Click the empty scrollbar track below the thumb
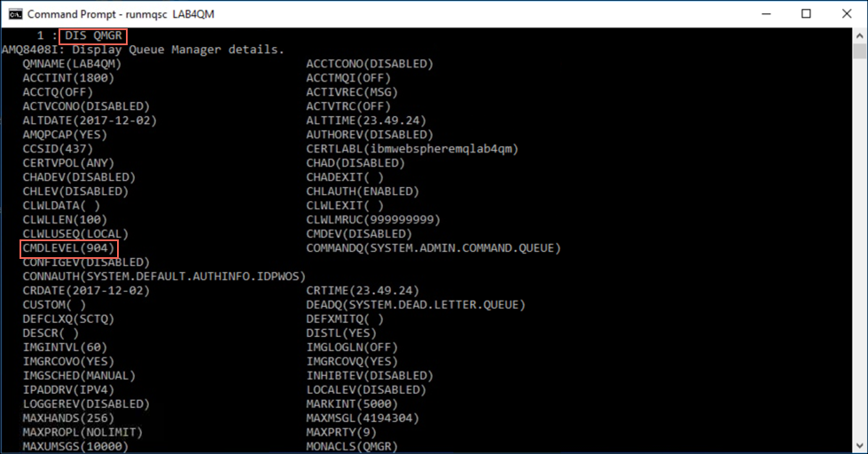The height and width of the screenshot is (454, 868). pyautogui.click(x=859, y=249)
